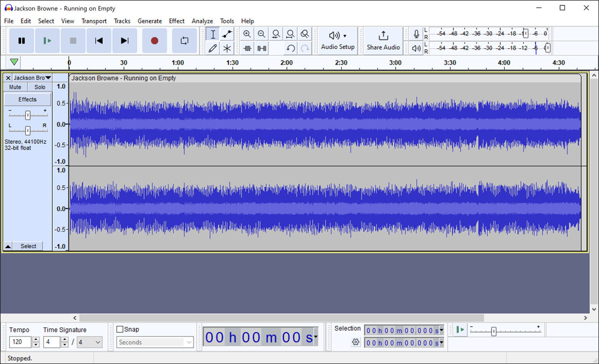Open the Audio Setup dropdown
The image size is (599, 364).
(x=338, y=40)
